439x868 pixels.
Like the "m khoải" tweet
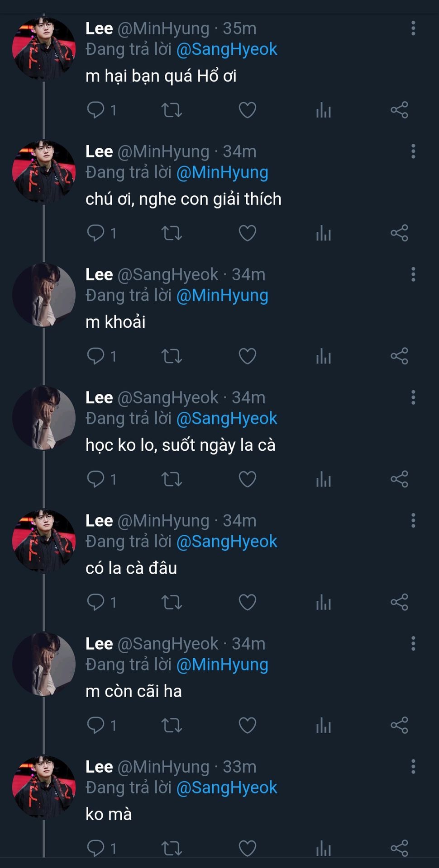(248, 356)
